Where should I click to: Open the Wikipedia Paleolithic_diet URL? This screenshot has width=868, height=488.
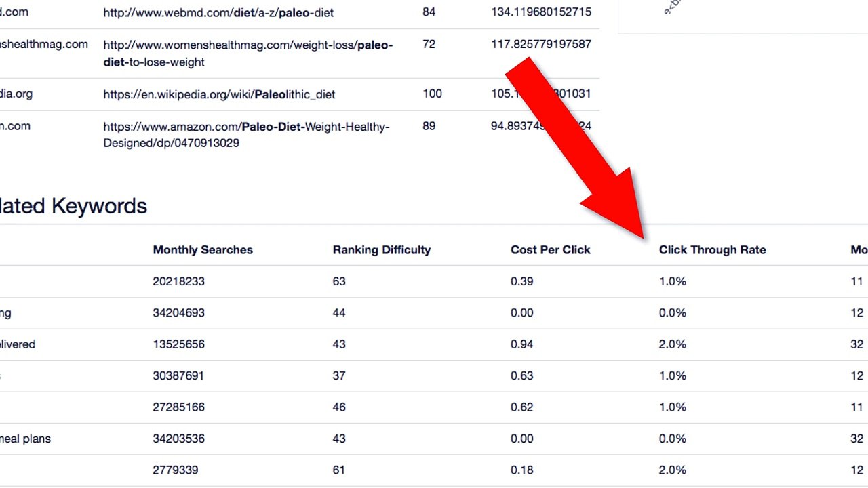click(219, 94)
